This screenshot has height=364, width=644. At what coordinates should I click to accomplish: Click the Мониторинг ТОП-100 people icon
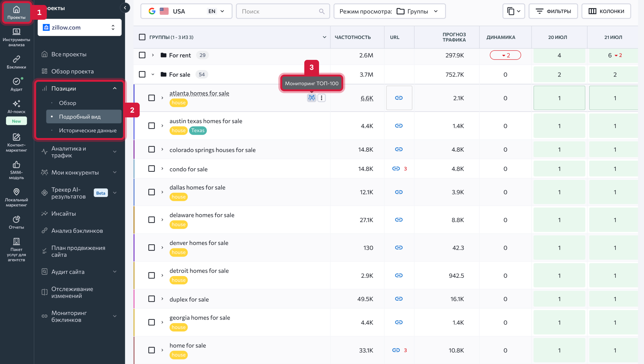[x=311, y=98]
